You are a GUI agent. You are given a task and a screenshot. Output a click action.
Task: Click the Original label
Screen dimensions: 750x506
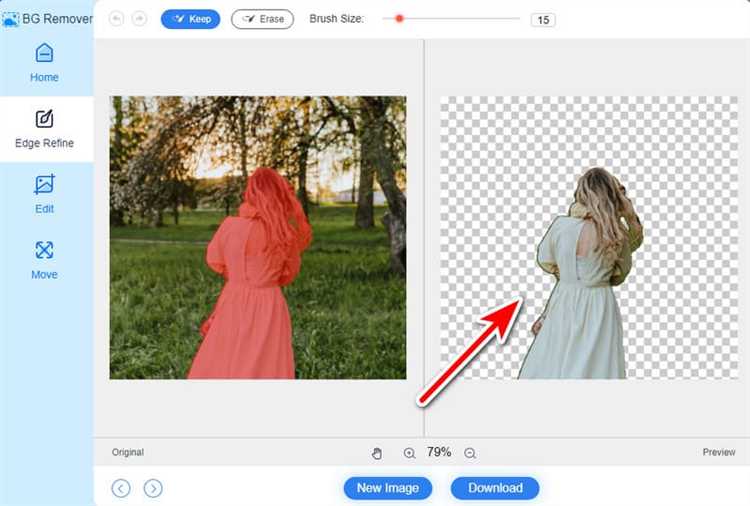pos(128,452)
